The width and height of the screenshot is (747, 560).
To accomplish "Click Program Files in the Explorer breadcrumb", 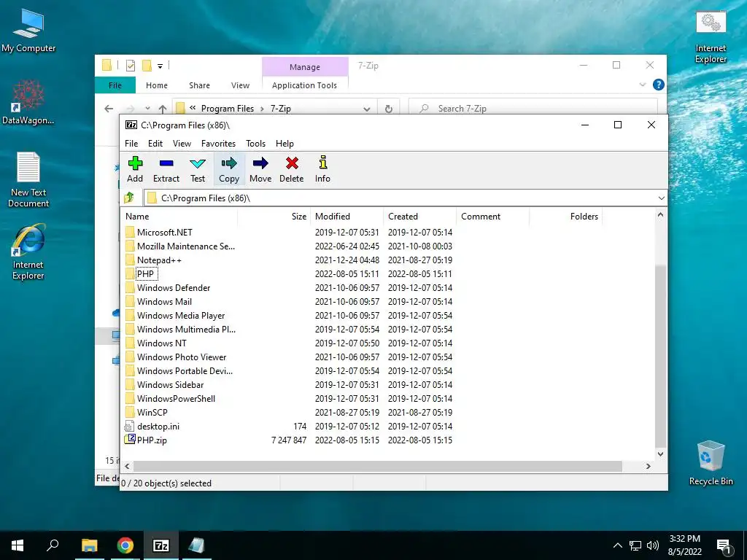I will (x=228, y=109).
